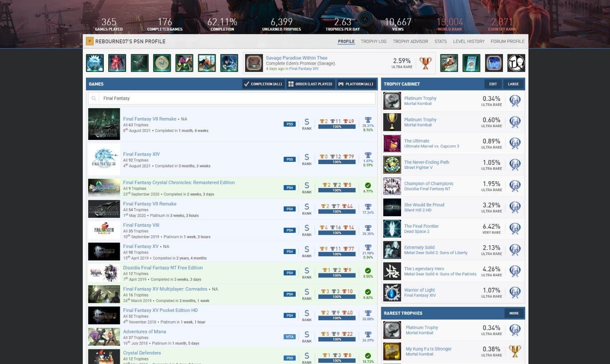Open the Final Fantasy VIII game cover thumbnail
The width and height of the screenshot is (610, 364).
pyautogui.click(x=104, y=230)
